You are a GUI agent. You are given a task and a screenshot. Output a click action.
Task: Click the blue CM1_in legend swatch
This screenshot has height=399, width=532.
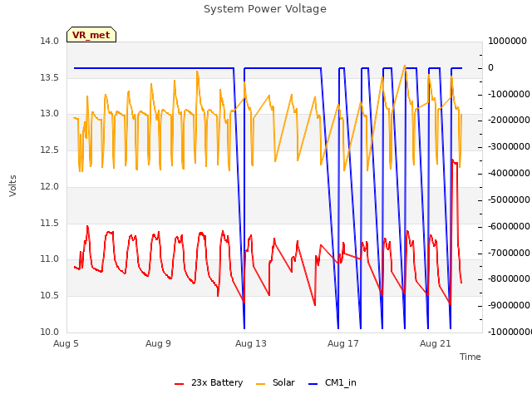(313, 384)
